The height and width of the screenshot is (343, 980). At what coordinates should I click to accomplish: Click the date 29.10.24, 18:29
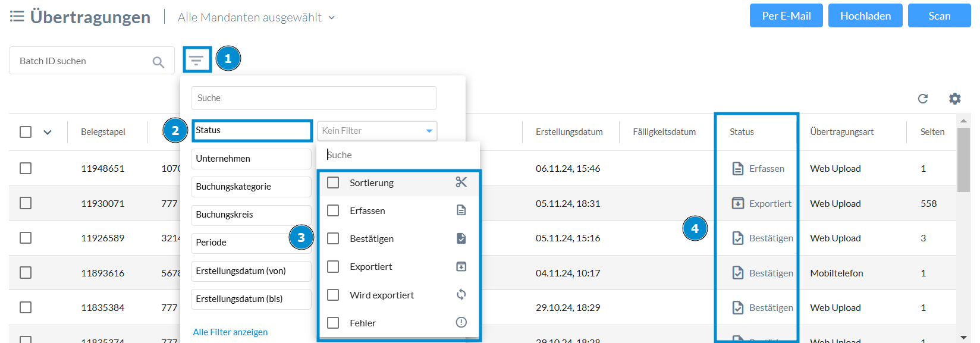pos(568,308)
